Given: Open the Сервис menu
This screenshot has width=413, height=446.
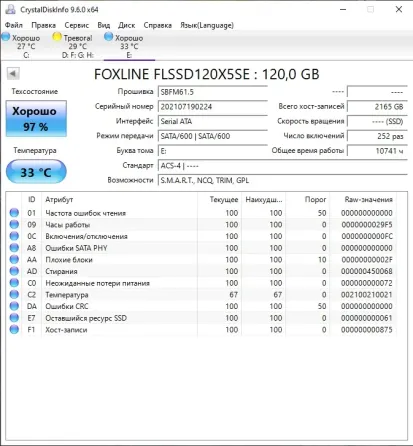Looking at the screenshot, I should pyautogui.click(x=77, y=25).
